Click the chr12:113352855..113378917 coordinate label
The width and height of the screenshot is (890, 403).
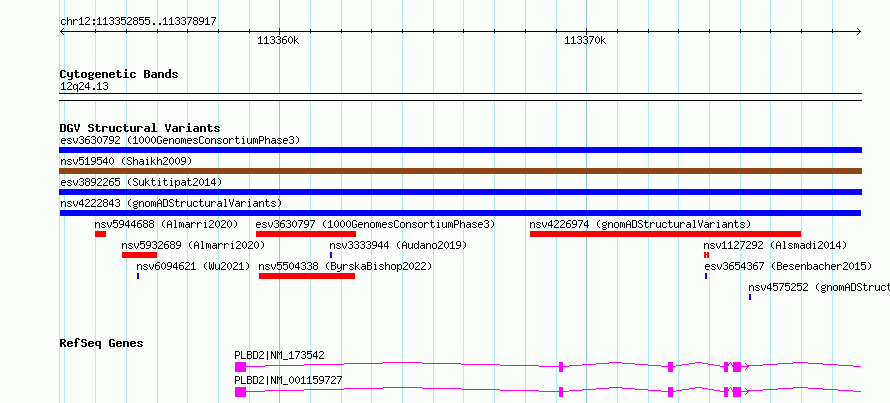138,22
